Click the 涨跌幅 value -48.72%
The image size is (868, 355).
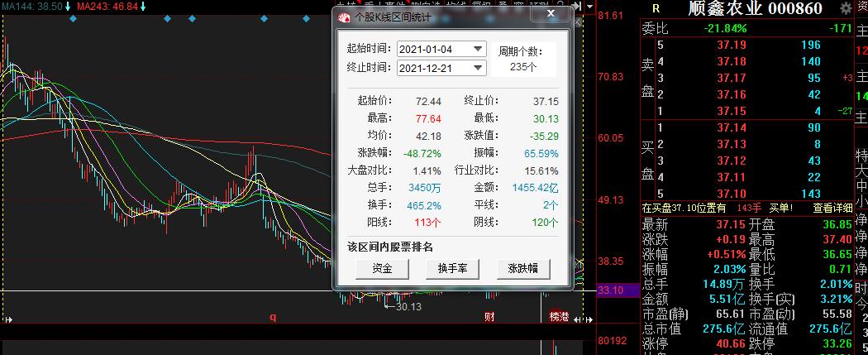coord(422,153)
